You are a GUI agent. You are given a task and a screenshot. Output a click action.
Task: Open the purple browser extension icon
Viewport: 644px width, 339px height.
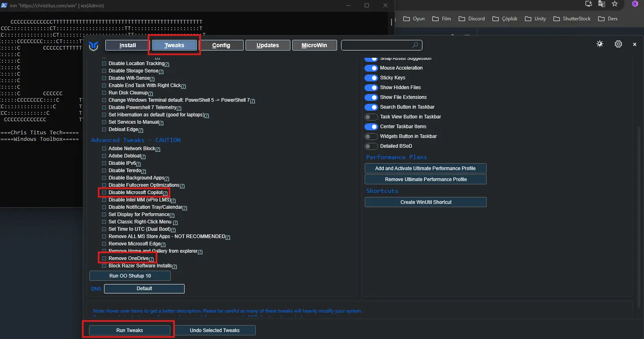point(635,4)
